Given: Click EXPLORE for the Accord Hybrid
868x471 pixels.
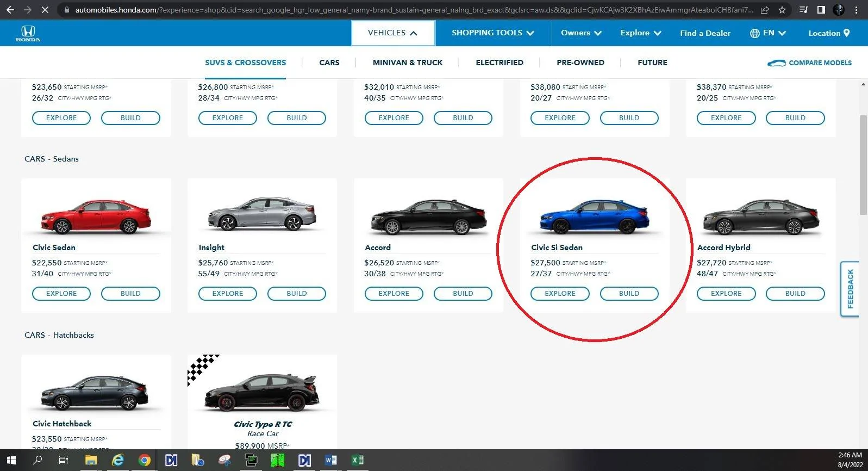Looking at the screenshot, I should (x=726, y=294).
